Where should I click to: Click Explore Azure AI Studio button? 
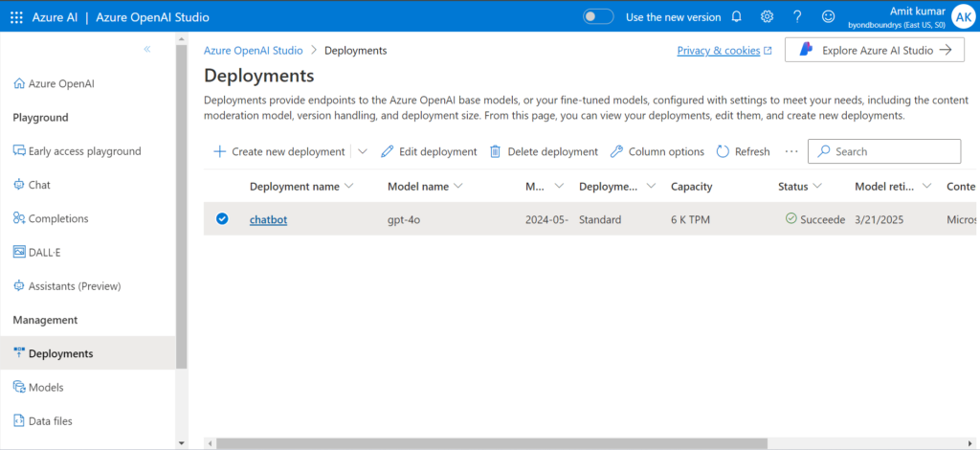coord(875,50)
